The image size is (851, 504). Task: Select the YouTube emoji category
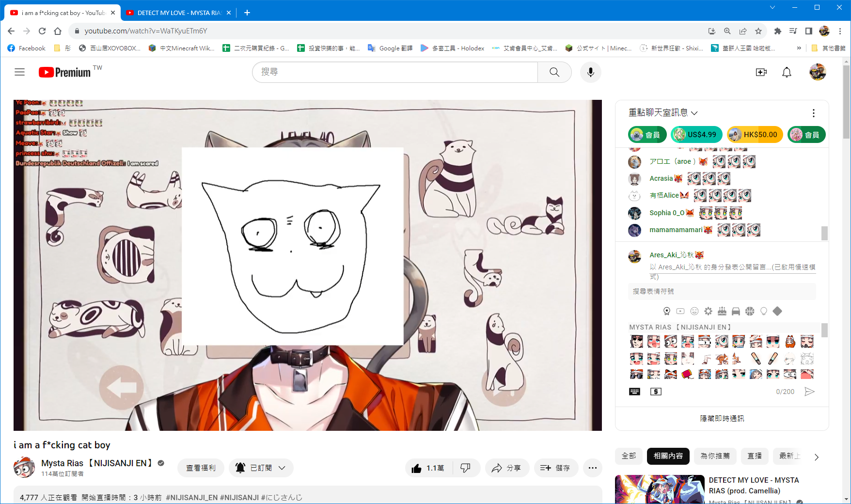680,311
